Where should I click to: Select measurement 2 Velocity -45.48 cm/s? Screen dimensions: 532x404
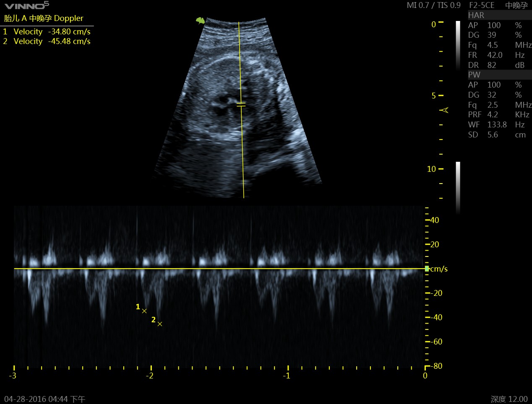pyautogui.click(x=47, y=41)
